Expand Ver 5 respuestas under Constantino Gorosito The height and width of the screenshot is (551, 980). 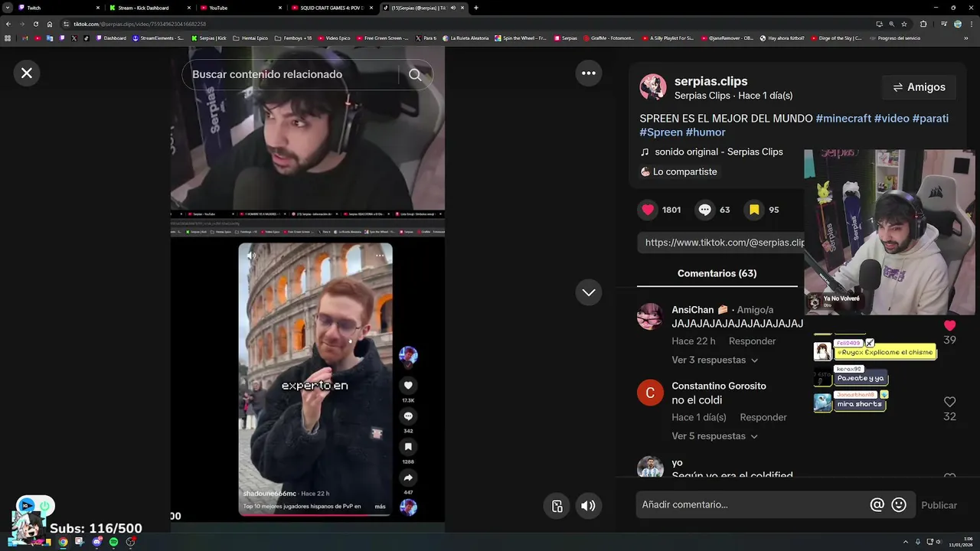tap(714, 436)
